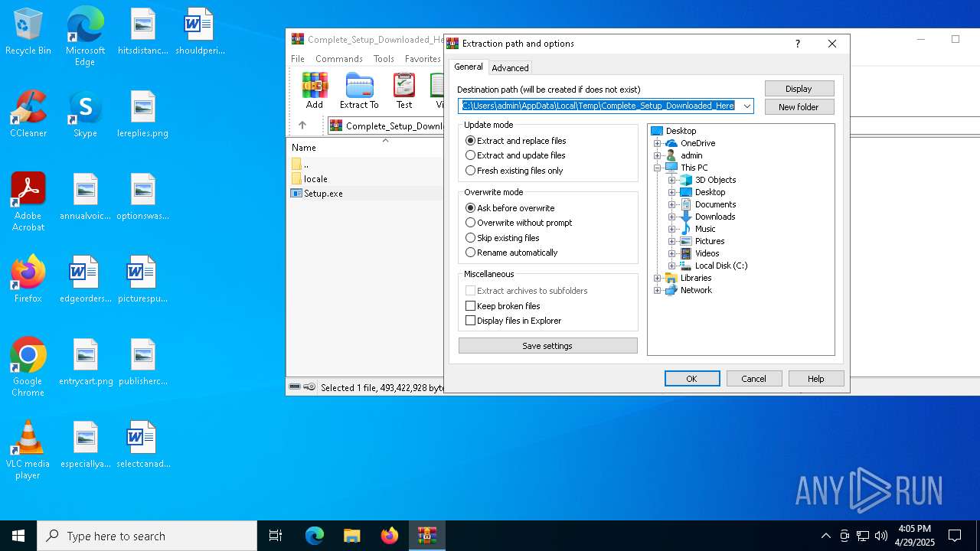Select Ask before overwrite option
The height and width of the screenshot is (551, 980).
click(510, 208)
